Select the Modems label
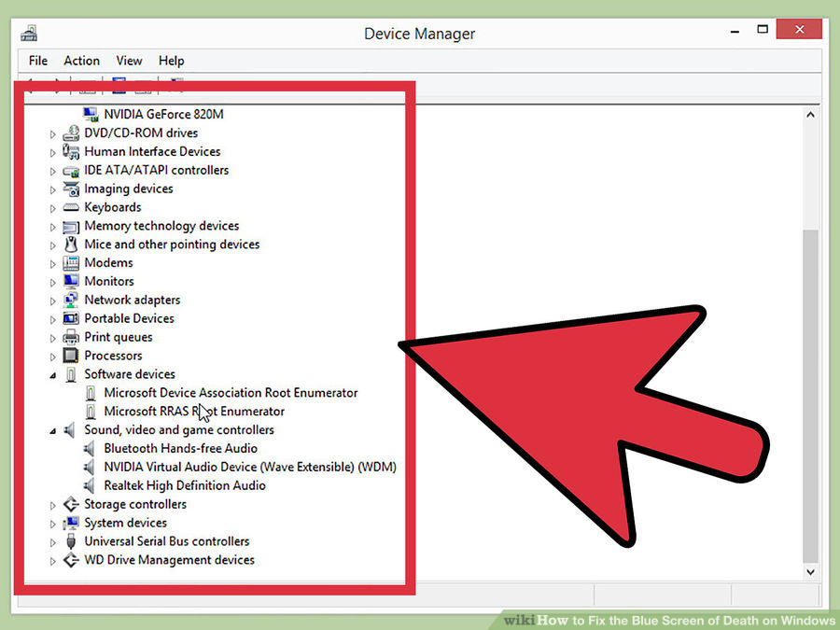The image size is (840, 630). point(109,262)
